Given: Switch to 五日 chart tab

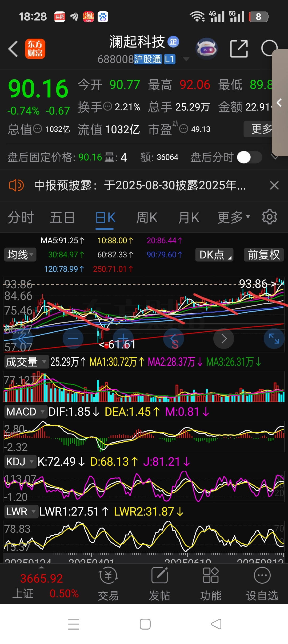Looking at the screenshot, I should point(62,217).
